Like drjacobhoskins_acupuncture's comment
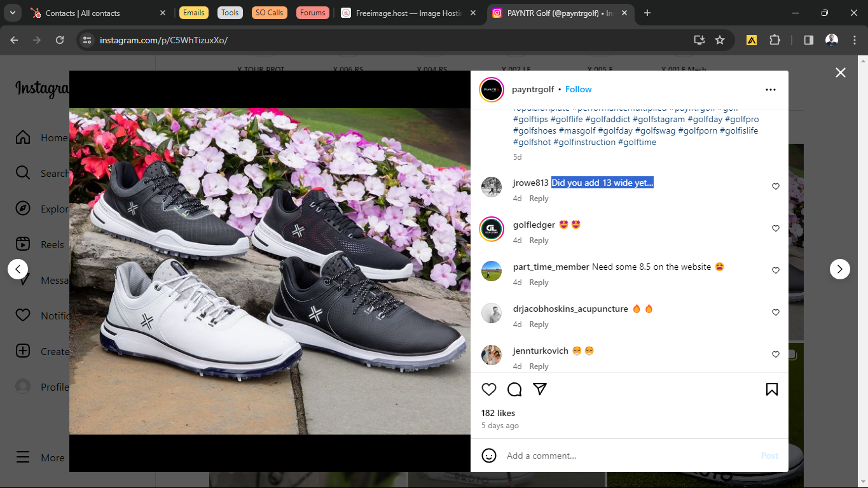The width and height of the screenshot is (868, 488). click(x=776, y=312)
